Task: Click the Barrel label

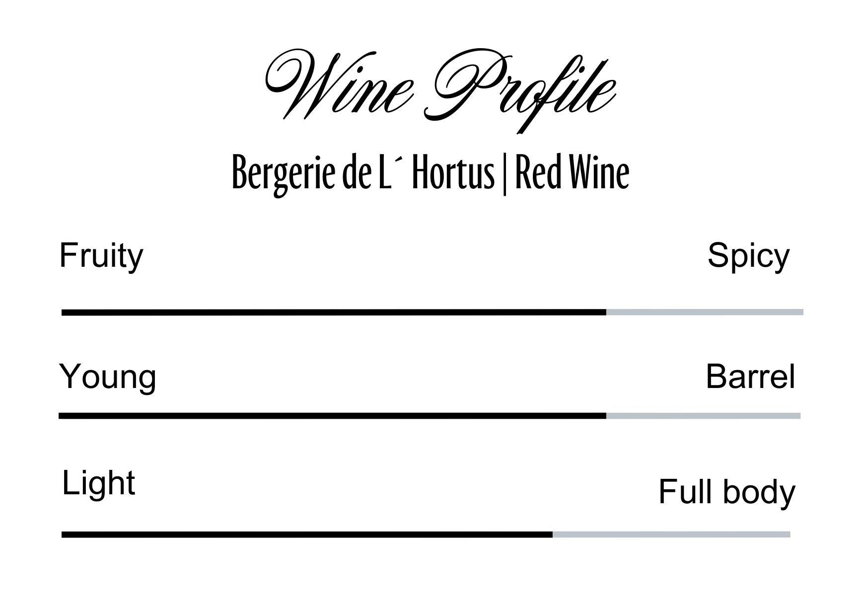Action: tap(750, 377)
